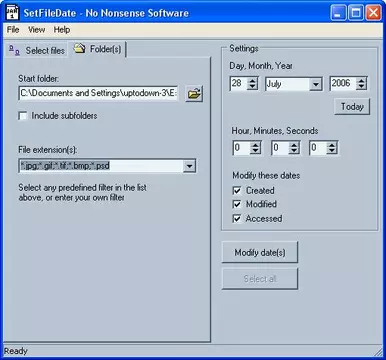
Task: Click the disabled Select all button
Action: tap(260, 279)
